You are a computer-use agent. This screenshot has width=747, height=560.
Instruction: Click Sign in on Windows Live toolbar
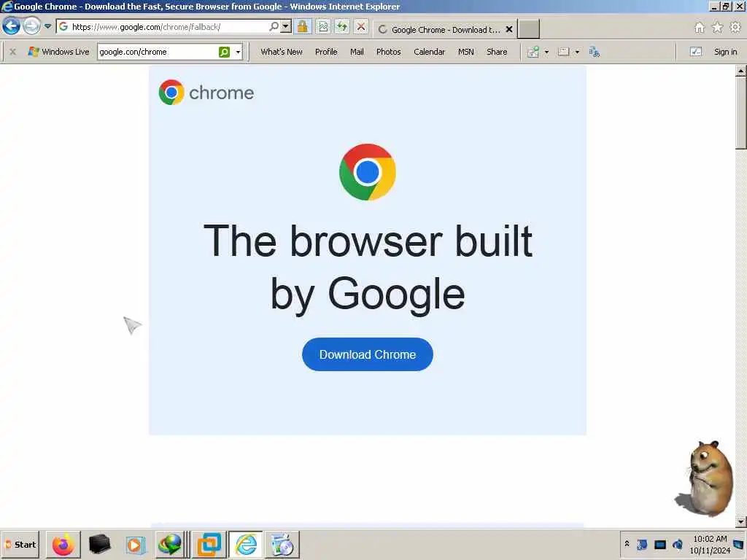(x=726, y=52)
